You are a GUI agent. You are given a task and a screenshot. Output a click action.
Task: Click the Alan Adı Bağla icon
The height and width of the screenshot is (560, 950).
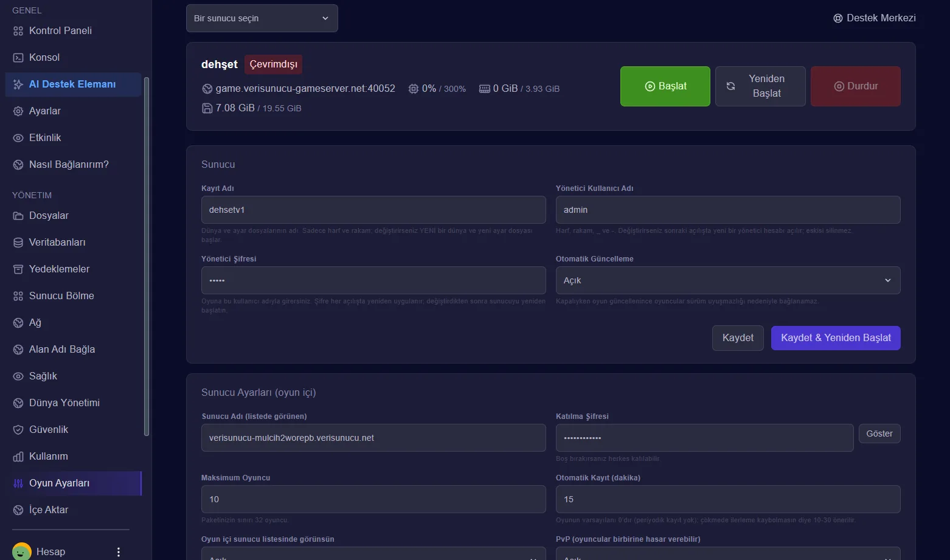point(18,350)
